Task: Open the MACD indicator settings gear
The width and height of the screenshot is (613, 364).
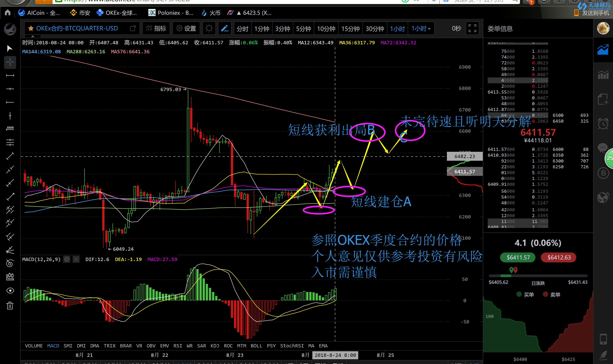Action: coord(67,259)
